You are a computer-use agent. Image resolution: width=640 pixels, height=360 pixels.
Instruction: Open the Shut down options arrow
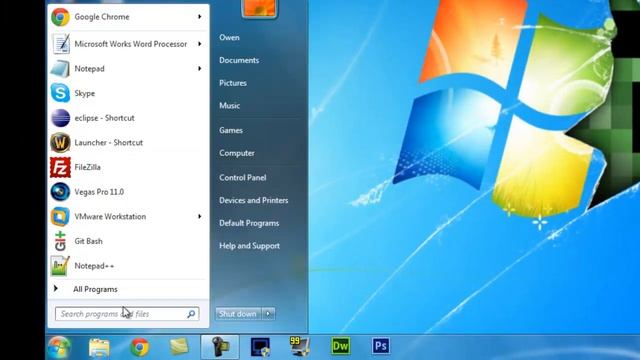(268, 314)
